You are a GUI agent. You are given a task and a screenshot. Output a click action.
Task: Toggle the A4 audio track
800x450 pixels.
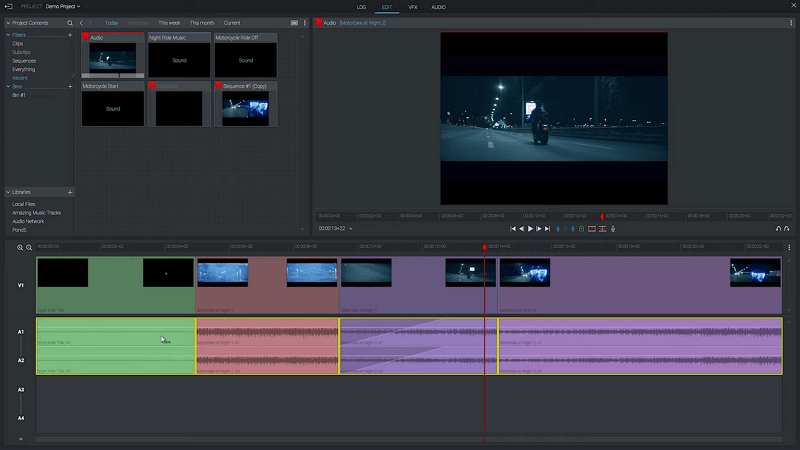pos(21,418)
